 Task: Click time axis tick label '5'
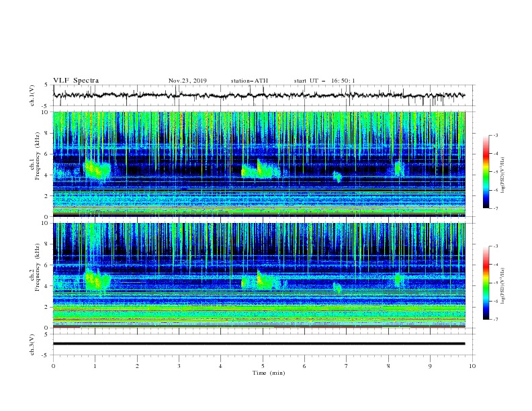(x=263, y=366)
